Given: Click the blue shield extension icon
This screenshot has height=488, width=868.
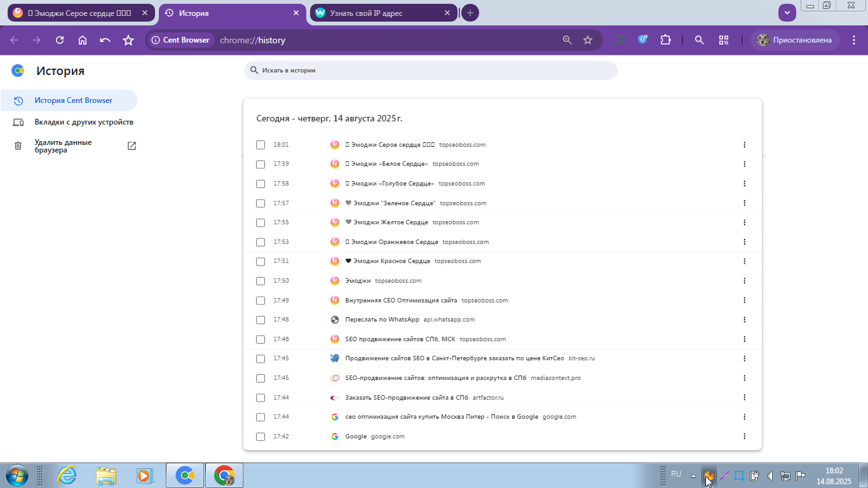Looking at the screenshot, I should (642, 40).
